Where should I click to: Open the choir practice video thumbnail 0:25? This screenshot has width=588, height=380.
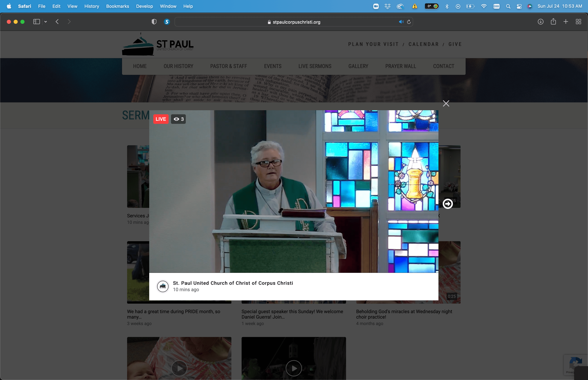tap(449, 272)
